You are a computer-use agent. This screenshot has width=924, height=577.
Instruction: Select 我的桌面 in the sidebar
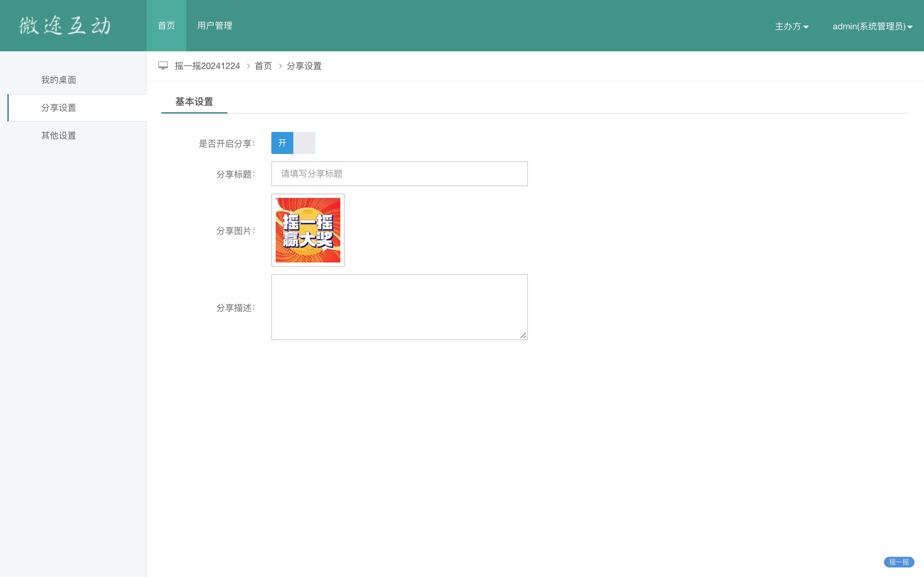[59, 80]
